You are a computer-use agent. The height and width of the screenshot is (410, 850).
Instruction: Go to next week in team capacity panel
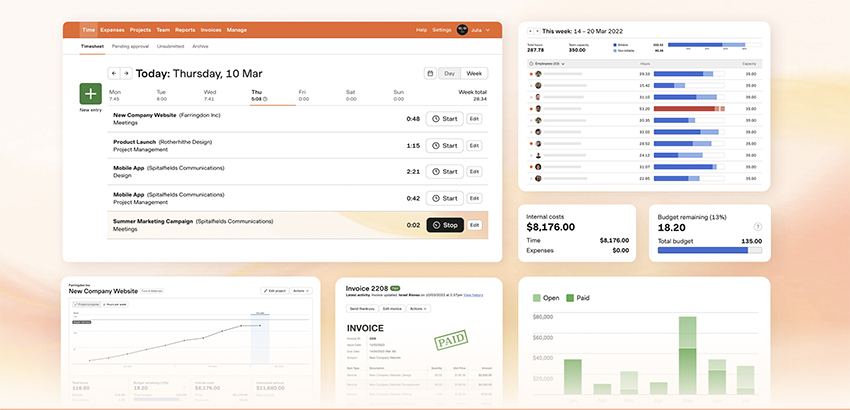coord(537,31)
